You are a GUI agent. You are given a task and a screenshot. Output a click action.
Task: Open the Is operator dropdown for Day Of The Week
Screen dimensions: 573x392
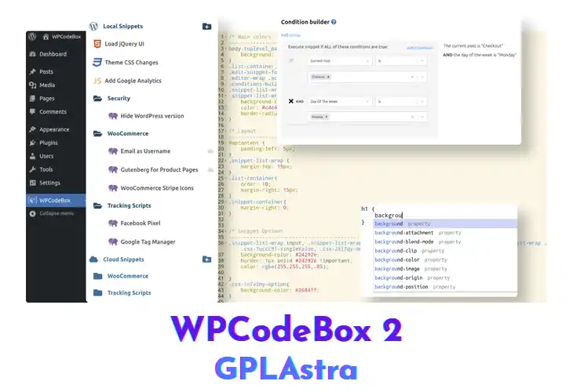[x=401, y=101]
